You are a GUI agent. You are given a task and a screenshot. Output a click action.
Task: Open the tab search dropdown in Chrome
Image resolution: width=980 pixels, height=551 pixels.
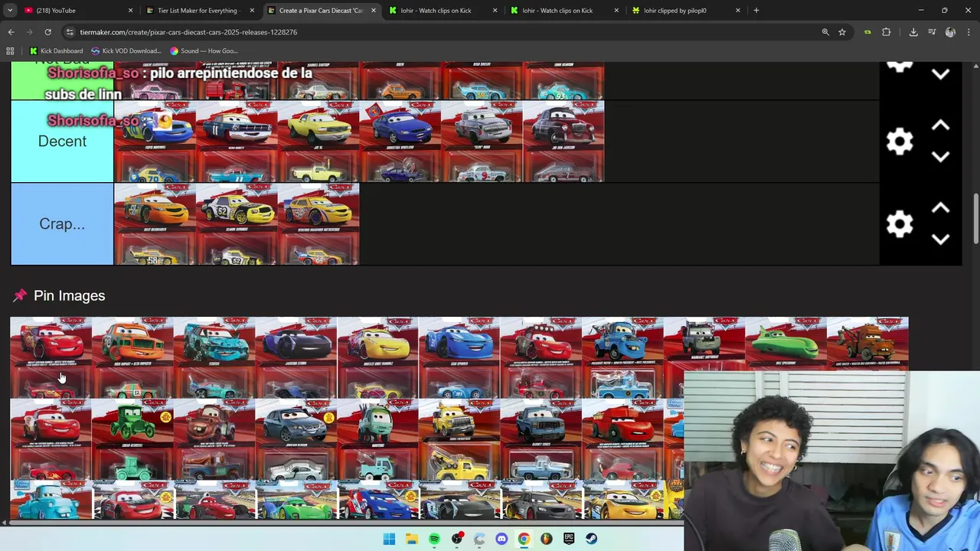tap(10, 11)
